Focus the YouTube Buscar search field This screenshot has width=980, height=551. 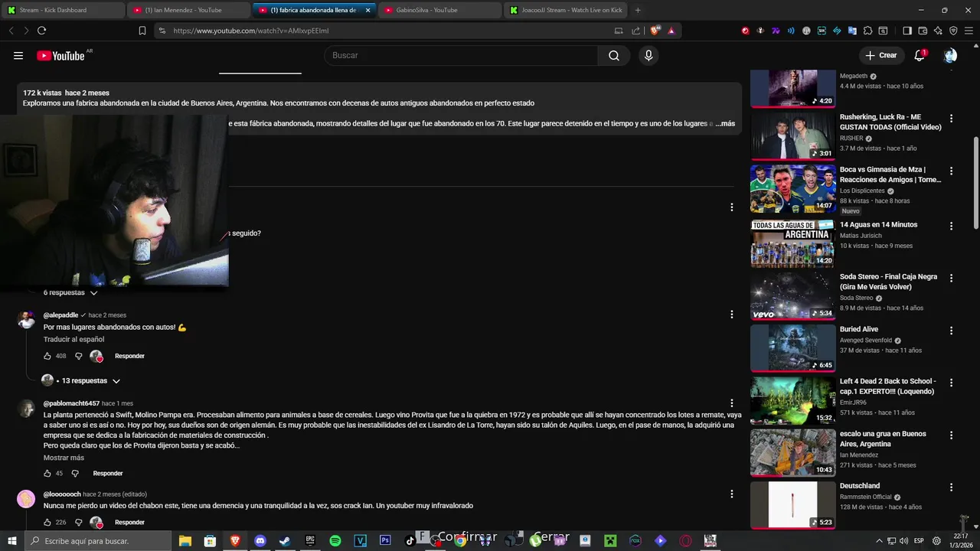point(462,55)
